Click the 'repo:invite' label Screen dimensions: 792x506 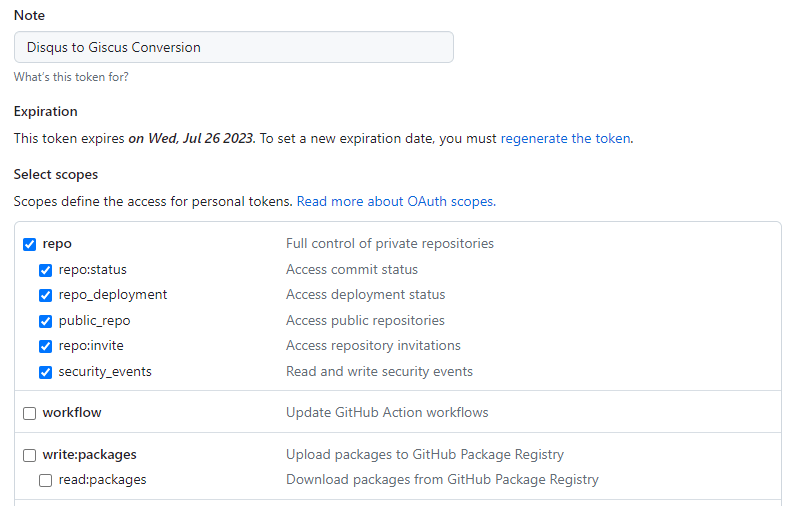coord(91,345)
